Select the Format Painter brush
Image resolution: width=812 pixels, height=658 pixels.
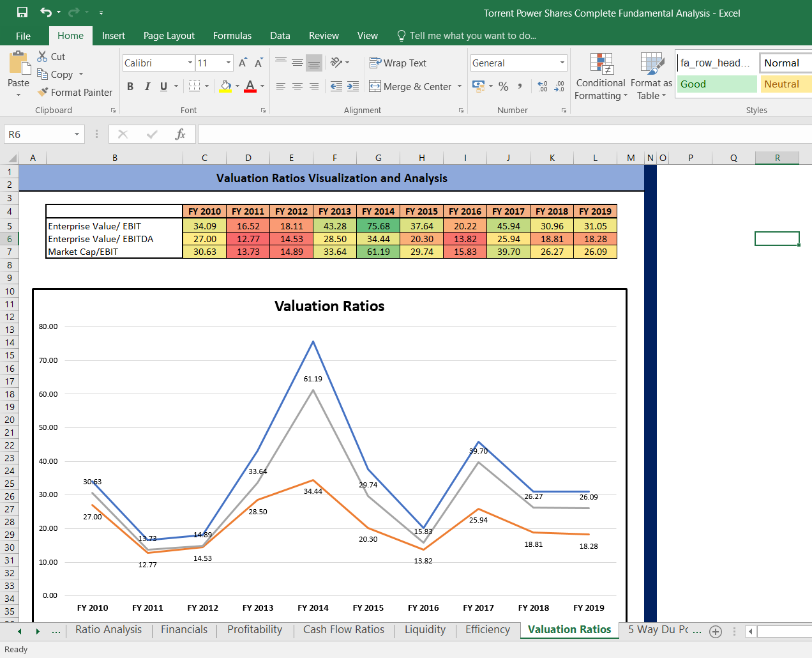tap(43, 92)
